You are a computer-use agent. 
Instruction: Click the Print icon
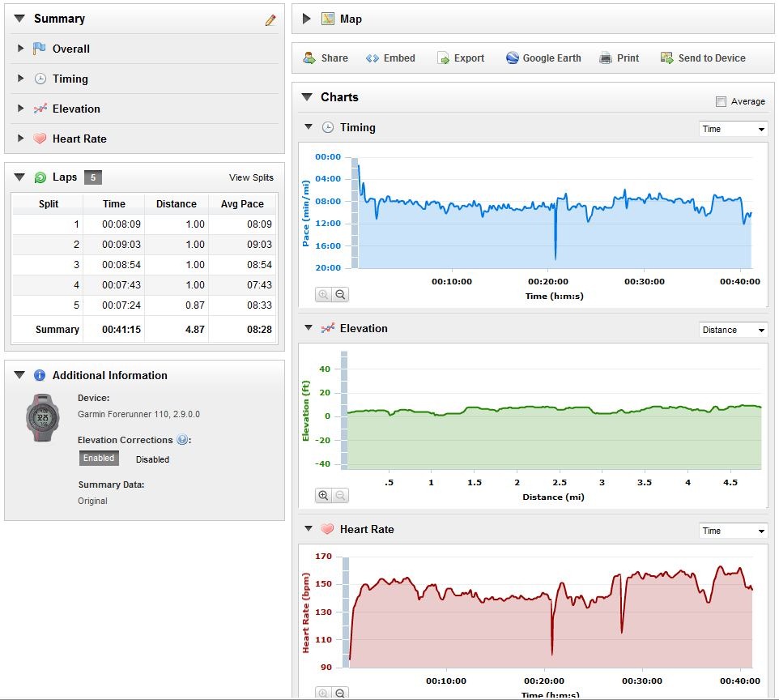(x=605, y=58)
